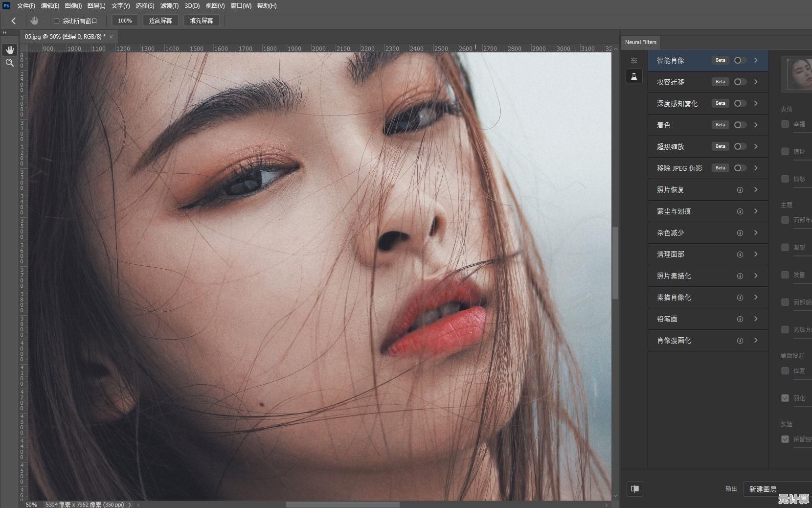
Task: Open the 滤镜(T) menu
Action: 169,6
